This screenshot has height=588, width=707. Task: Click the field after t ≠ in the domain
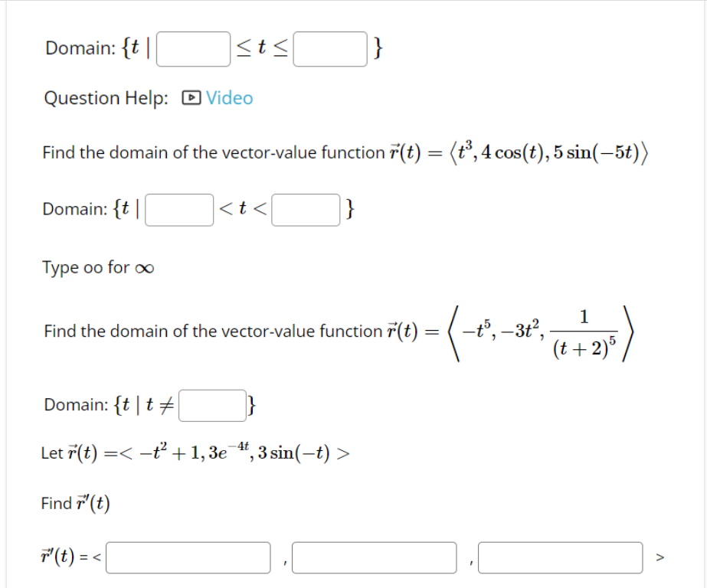point(211,403)
